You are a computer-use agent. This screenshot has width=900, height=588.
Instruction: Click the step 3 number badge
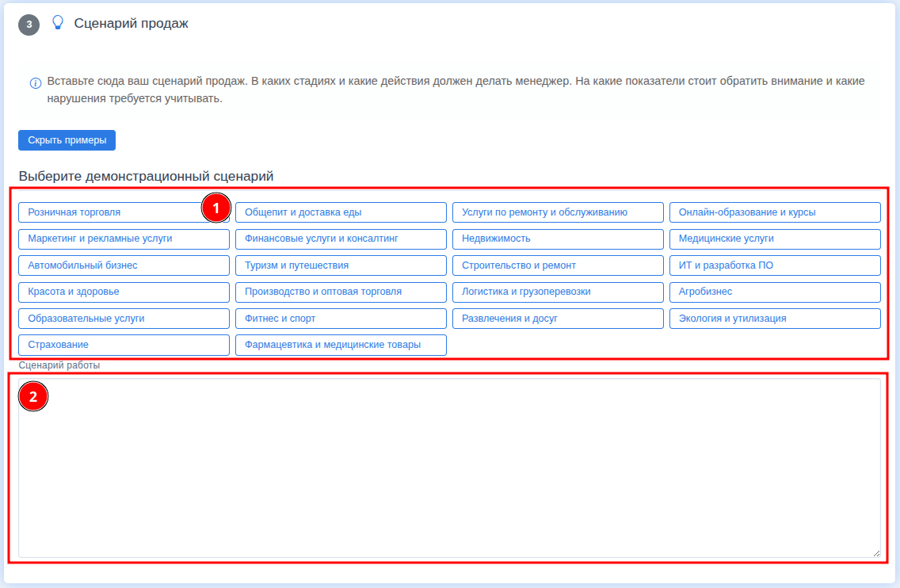point(29,25)
